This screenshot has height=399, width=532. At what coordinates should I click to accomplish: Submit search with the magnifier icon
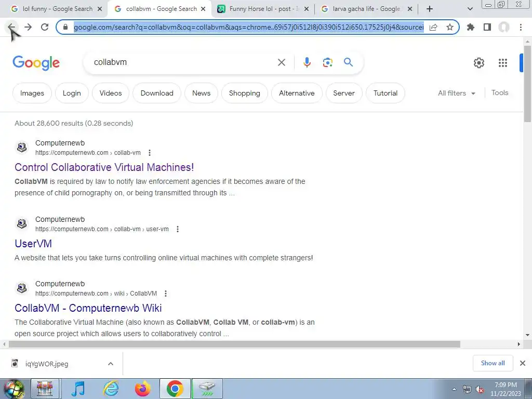(348, 62)
